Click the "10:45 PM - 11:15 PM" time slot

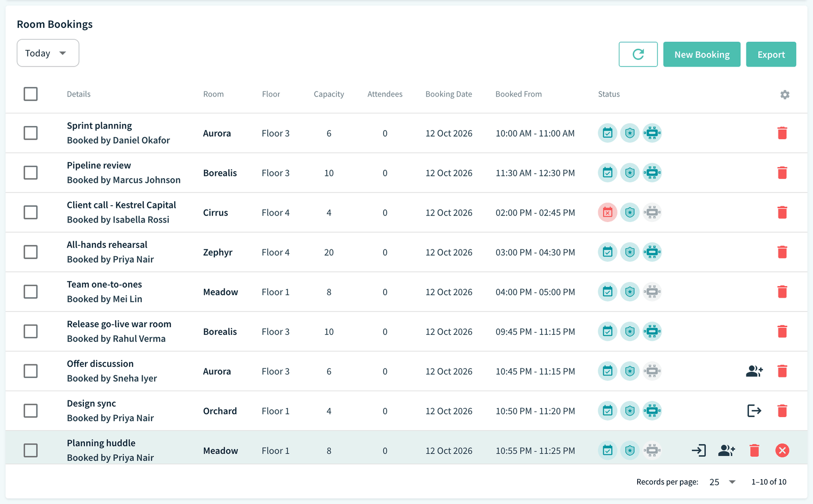pos(536,371)
